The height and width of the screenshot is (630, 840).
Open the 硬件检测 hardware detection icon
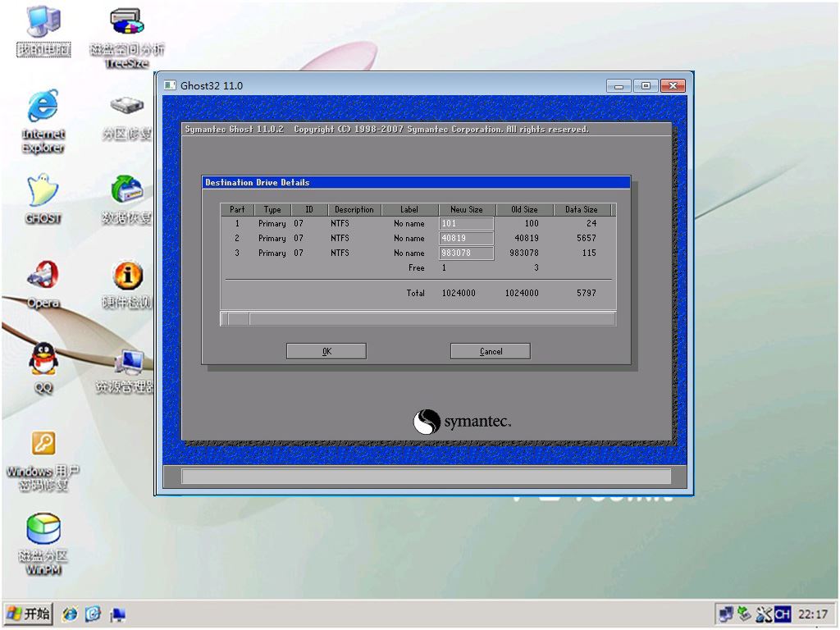pyautogui.click(x=127, y=284)
